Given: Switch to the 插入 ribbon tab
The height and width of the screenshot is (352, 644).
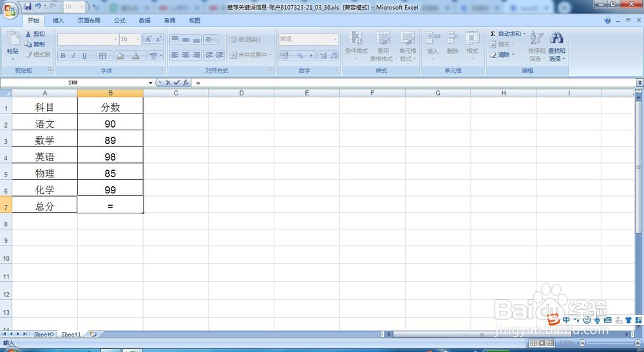Looking at the screenshot, I should [58, 21].
